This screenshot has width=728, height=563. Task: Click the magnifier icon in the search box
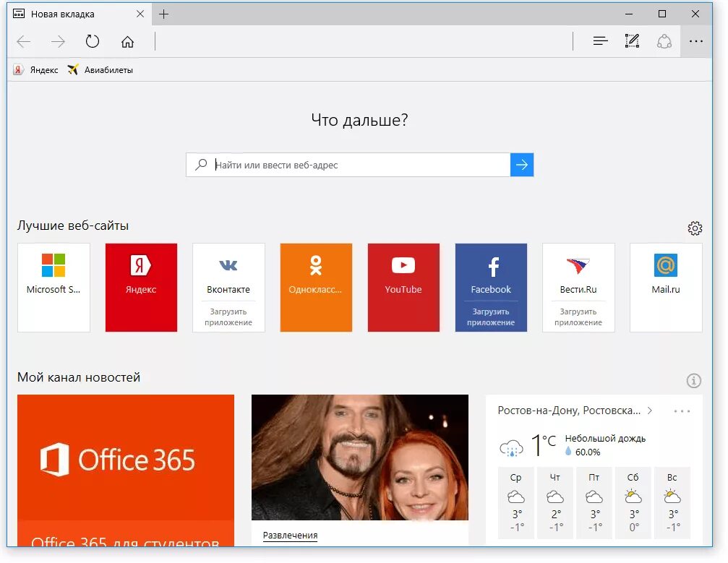coord(201,164)
